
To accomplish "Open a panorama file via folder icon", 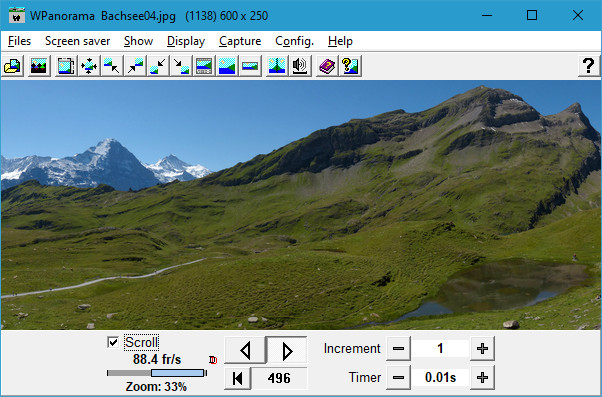I will pos(12,66).
